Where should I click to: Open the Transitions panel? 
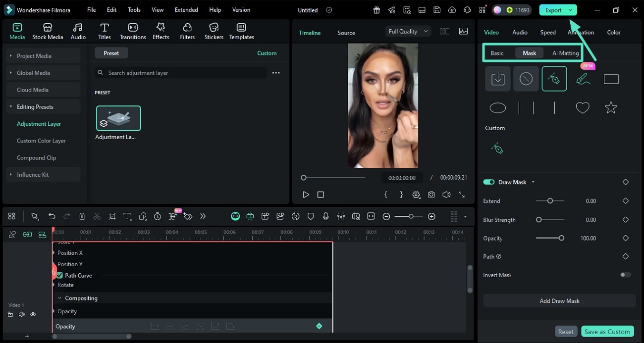[133, 31]
